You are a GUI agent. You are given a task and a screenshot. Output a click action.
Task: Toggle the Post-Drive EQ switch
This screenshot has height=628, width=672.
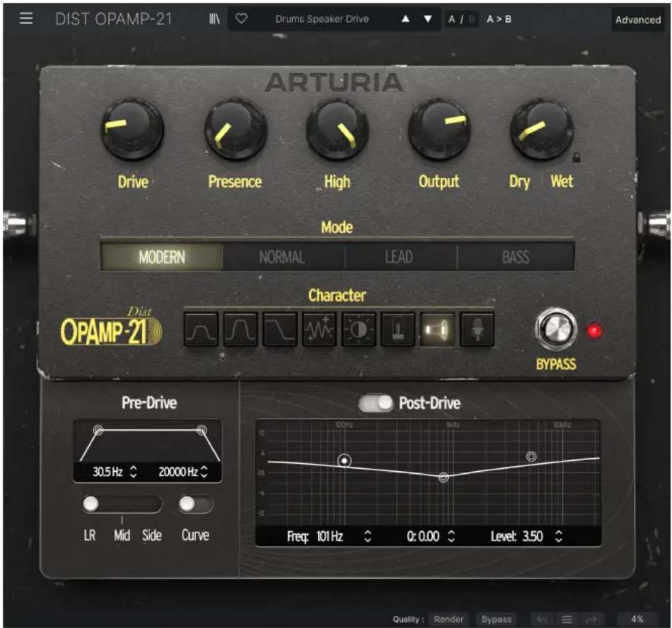click(x=376, y=403)
